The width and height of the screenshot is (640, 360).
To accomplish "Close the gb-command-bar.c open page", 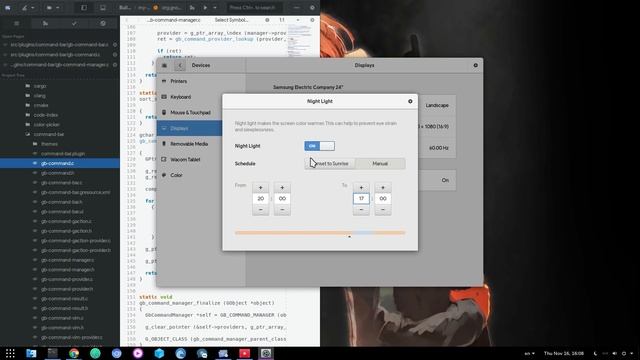I will coord(115,44).
